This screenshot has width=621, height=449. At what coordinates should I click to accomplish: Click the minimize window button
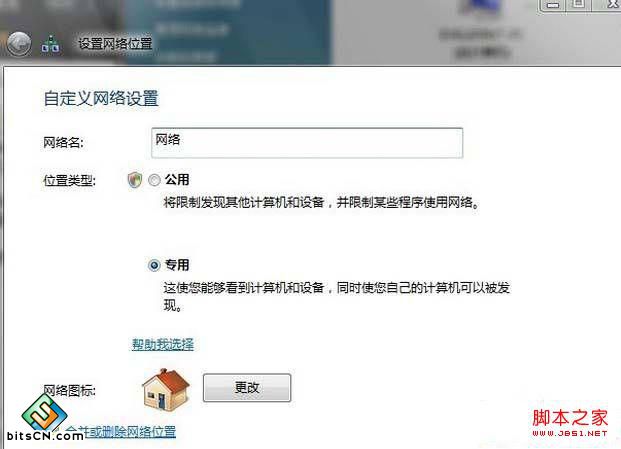click(553, 6)
